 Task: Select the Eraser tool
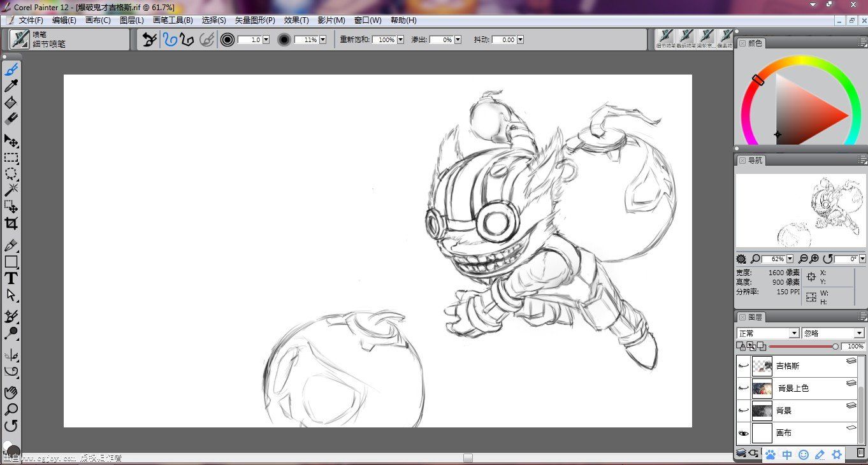(x=11, y=119)
